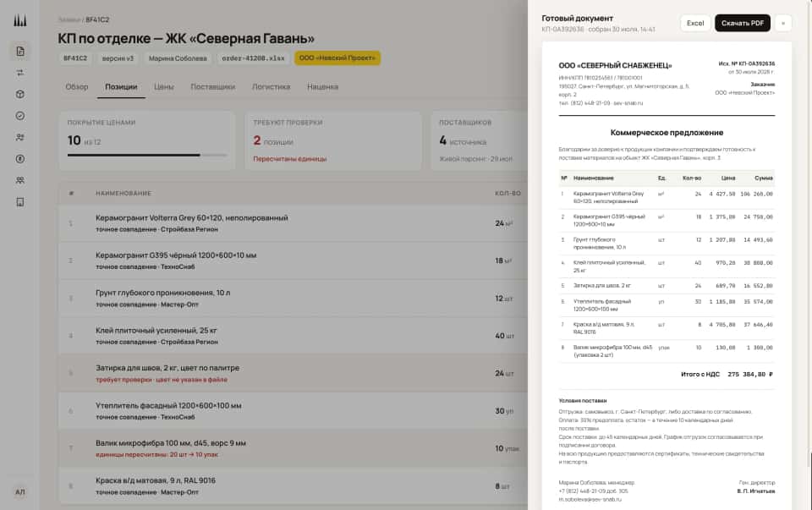
Task: Open the box/cube catalog sidebar icon
Action: point(19,94)
